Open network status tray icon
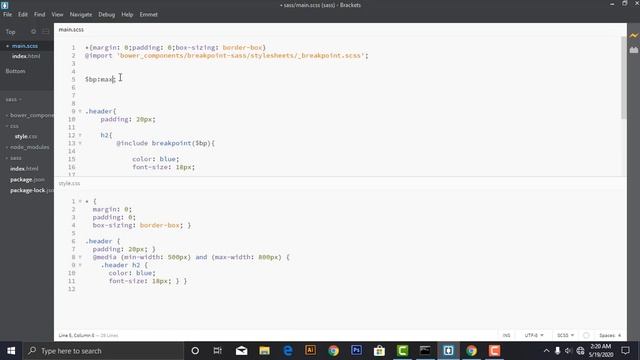The height and width of the screenshot is (360, 640). tap(580, 351)
